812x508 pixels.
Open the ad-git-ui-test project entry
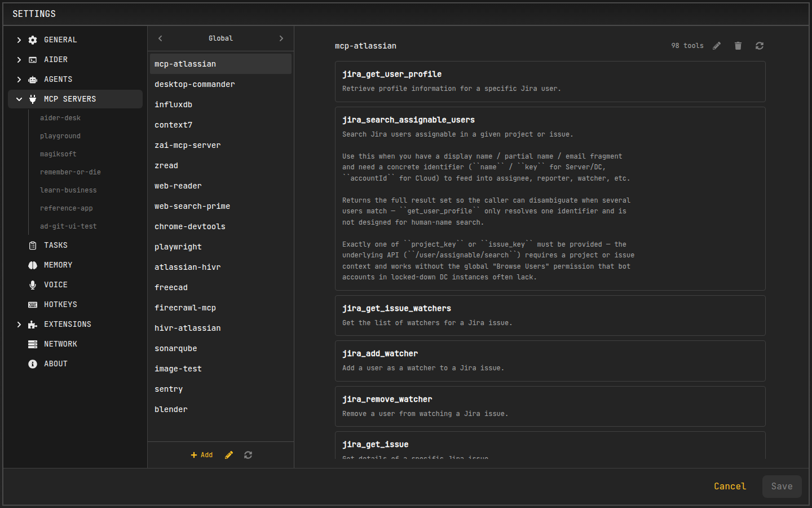coord(68,226)
